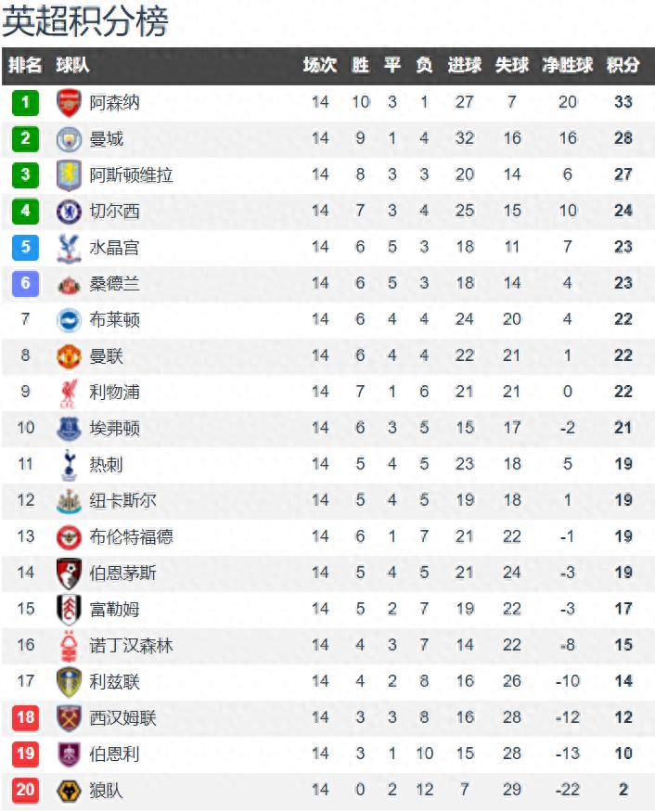The height and width of the screenshot is (812, 655).
Task: Click the Aston Villa crest icon
Action: point(69,174)
